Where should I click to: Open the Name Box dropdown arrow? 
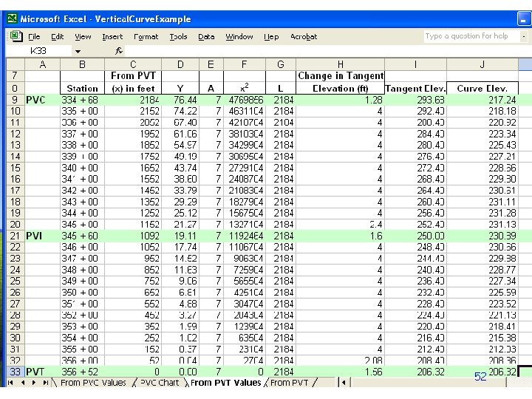coord(78,51)
